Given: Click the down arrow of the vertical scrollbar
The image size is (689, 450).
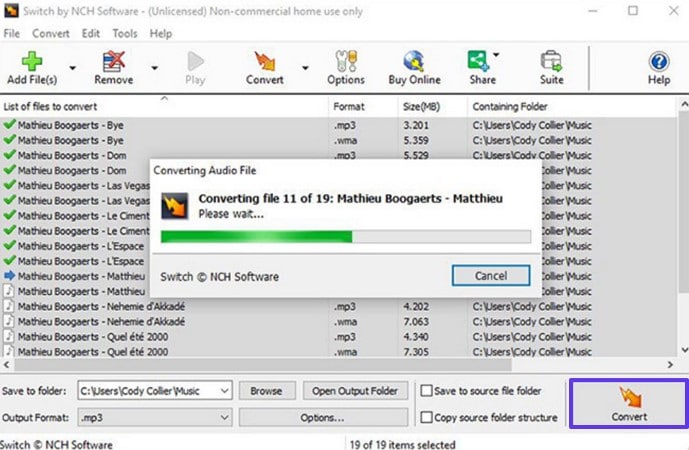Looking at the screenshot, I should click(684, 350).
